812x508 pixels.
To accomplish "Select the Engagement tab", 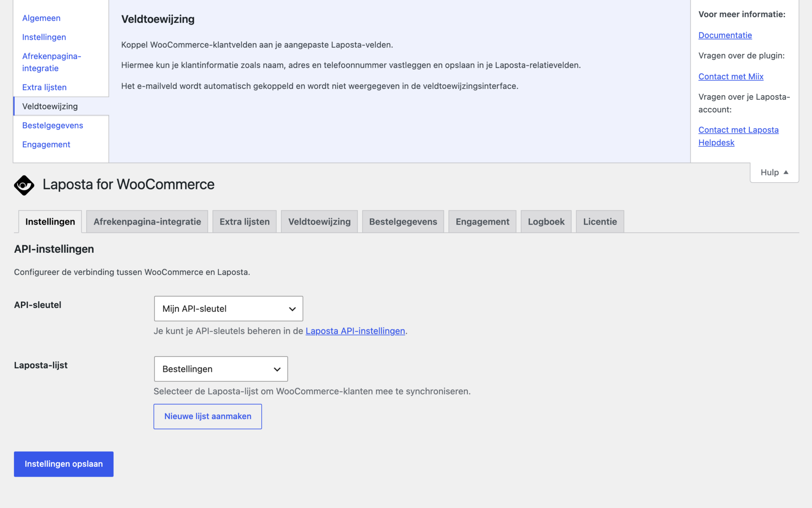I will coord(482,221).
